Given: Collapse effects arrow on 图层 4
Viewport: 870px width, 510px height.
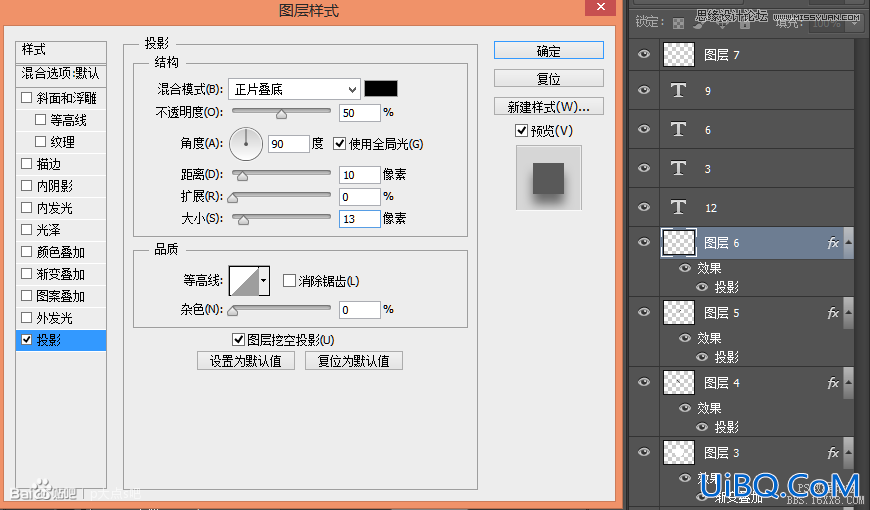Looking at the screenshot, I should [x=848, y=382].
